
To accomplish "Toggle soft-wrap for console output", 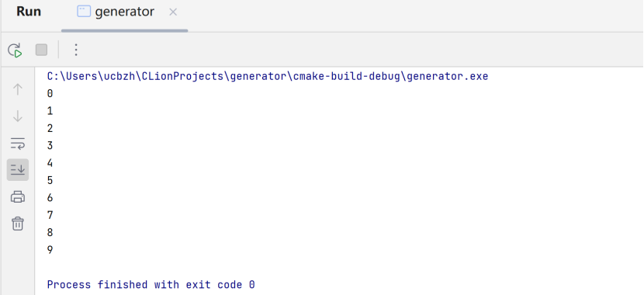I will pyautogui.click(x=18, y=144).
